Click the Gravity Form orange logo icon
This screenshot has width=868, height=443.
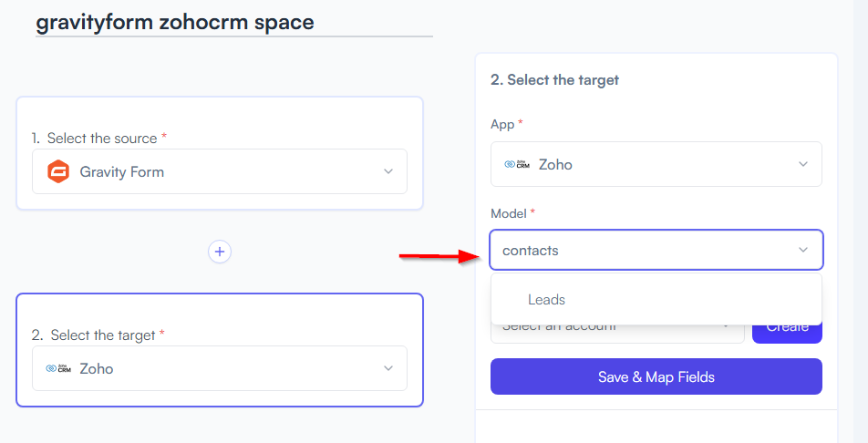coord(58,171)
